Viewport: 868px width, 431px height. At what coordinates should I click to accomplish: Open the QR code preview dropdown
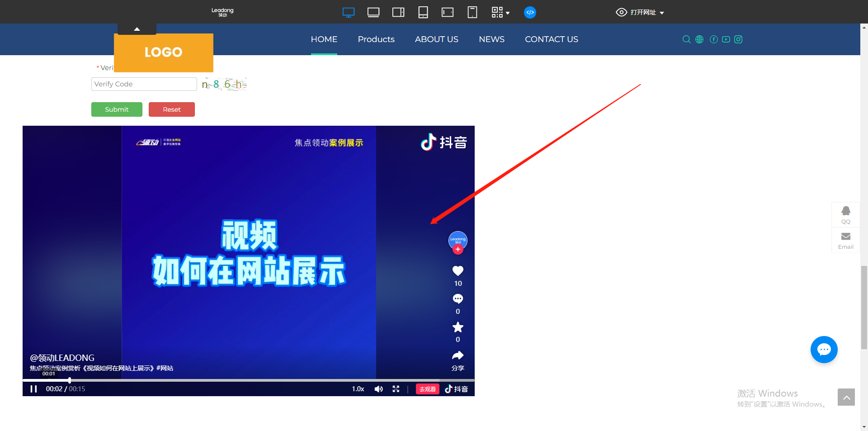(500, 12)
